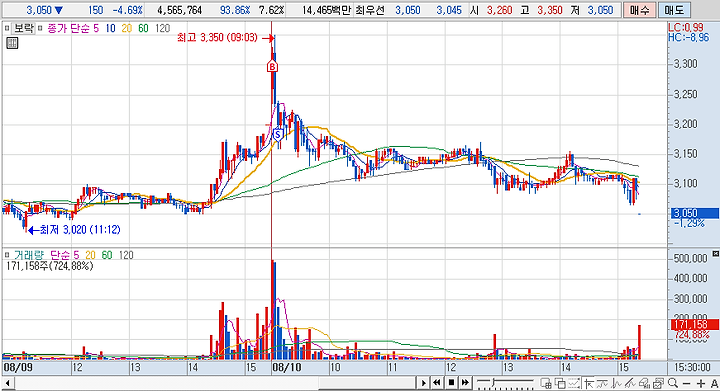Click the vertical line with wave icon
Viewport: 720px width, 391px height.
pyautogui.click(x=616, y=383)
